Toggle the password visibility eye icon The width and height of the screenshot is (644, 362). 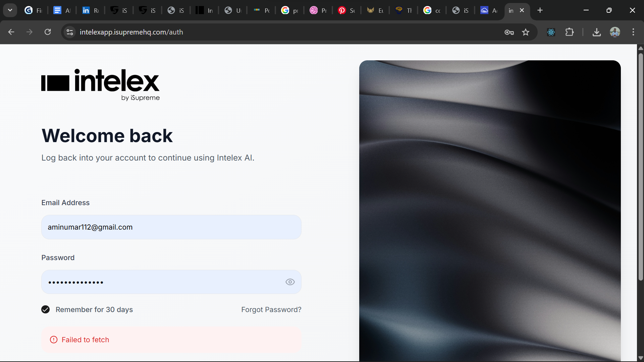[289, 282]
